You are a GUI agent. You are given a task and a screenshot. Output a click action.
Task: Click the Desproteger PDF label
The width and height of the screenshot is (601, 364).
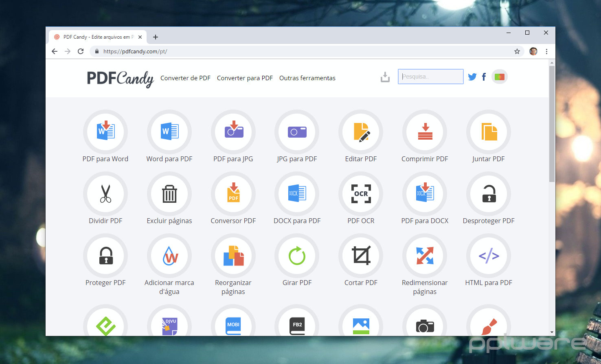[x=489, y=221]
